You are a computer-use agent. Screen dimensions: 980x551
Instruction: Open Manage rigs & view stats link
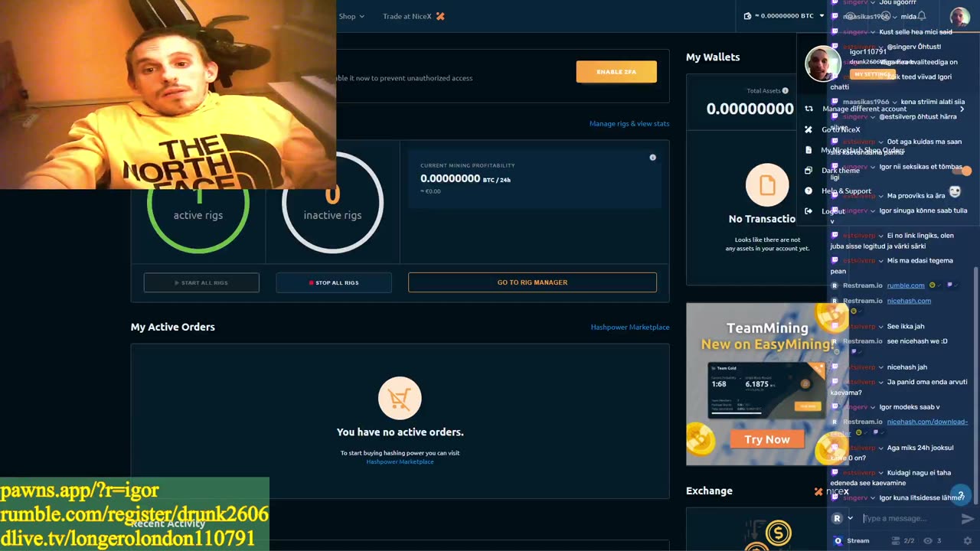click(629, 123)
